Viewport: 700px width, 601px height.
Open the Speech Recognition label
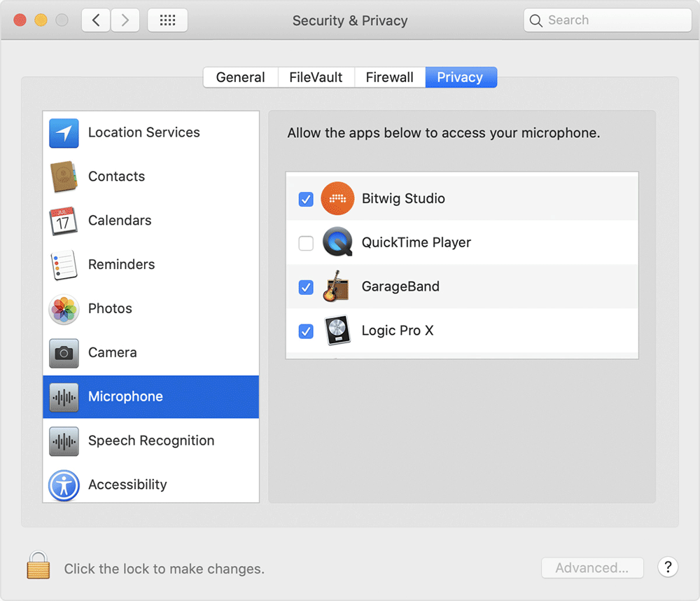(x=151, y=441)
